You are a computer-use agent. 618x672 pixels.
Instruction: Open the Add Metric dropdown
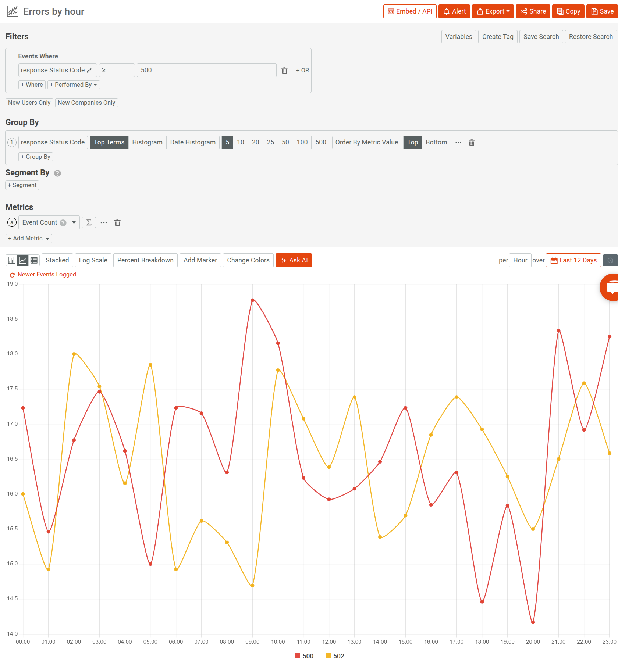(x=28, y=238)
